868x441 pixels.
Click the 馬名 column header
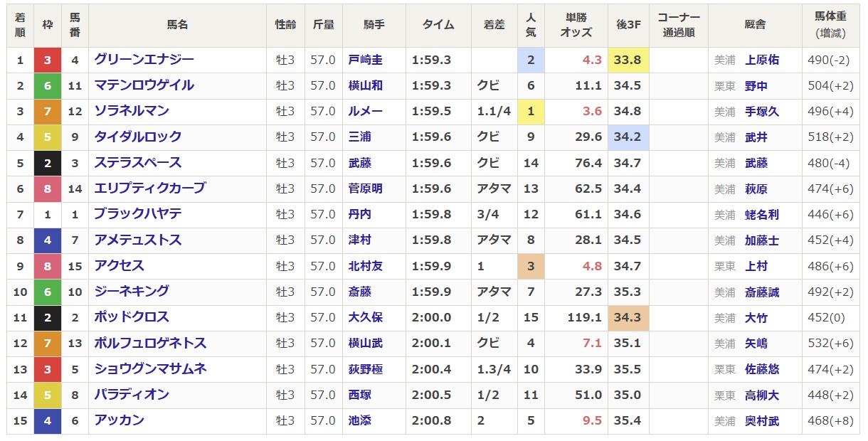pos(177,25)
